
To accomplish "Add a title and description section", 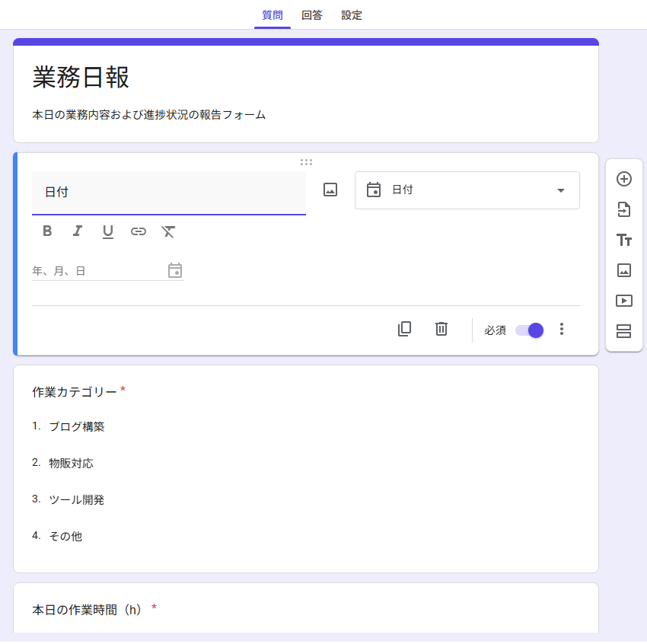I will [x=623, y=240].
